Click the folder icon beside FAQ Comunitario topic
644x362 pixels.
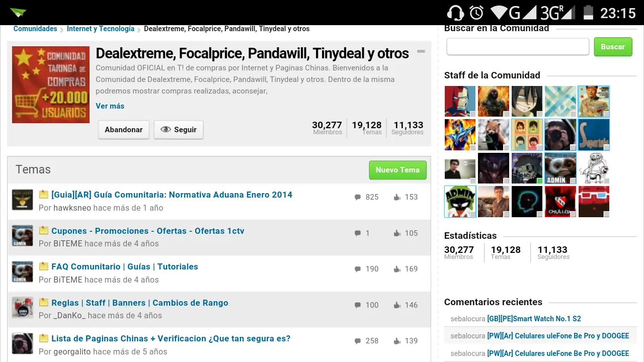click(x=44, y=266)
